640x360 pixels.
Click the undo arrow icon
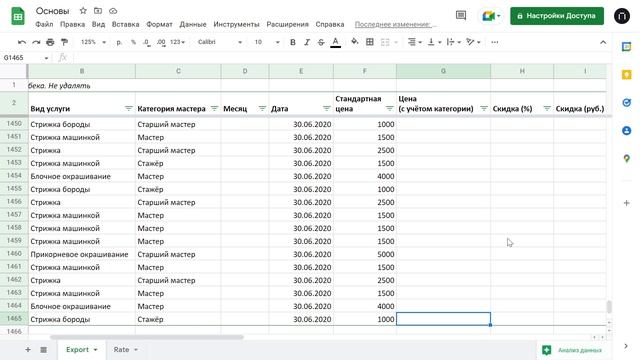[22, 42]
